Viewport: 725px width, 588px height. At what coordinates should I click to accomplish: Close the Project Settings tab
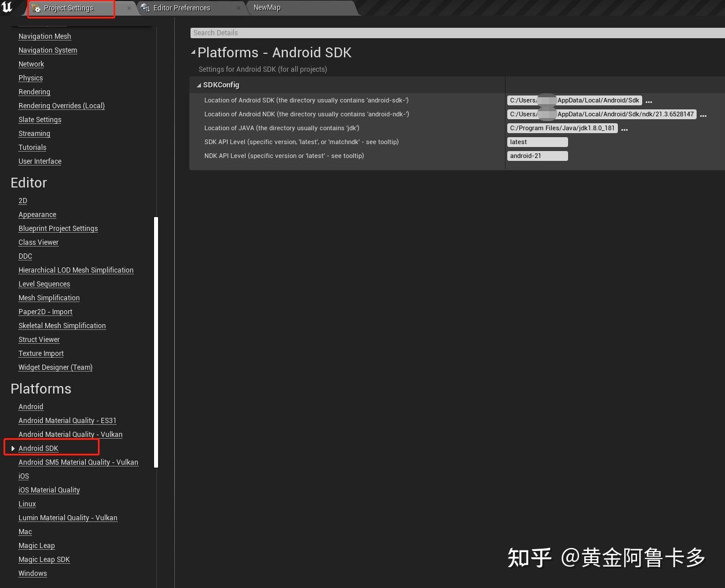[x=129, y=8]
